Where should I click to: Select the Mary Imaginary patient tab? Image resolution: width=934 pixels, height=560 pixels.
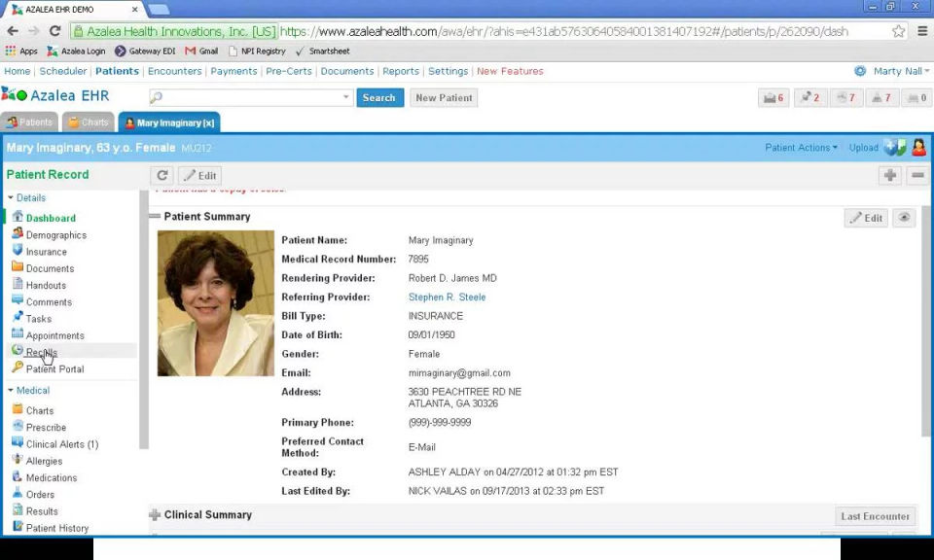pyautogui.click(x=169, y=122)
